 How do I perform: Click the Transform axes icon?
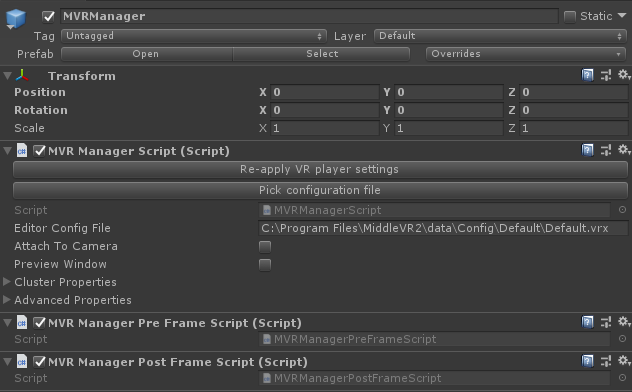tap(22, 75)
